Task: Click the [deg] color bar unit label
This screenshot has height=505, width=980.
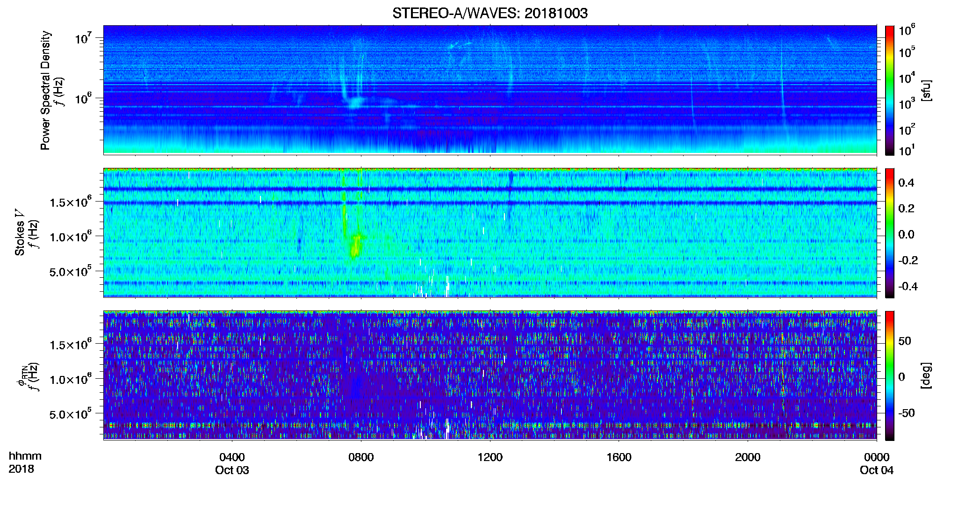Action: [927, 375]
